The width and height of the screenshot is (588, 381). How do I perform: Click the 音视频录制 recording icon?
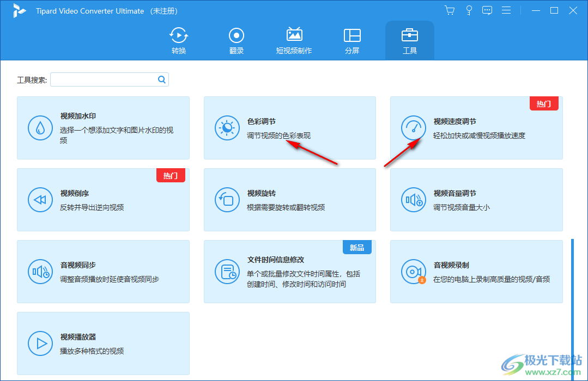(x=414, y=271)
